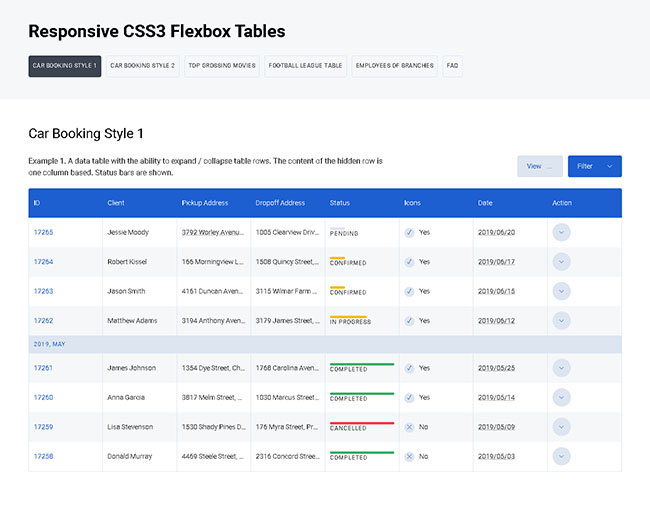Expand row 17265 with its action chevron
This screenshot has height=520, width=650.
561,232
